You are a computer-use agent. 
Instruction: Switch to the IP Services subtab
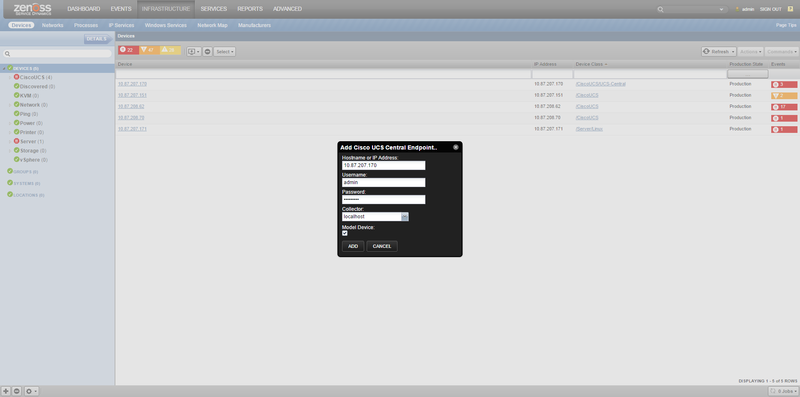[x=121, y=25]
